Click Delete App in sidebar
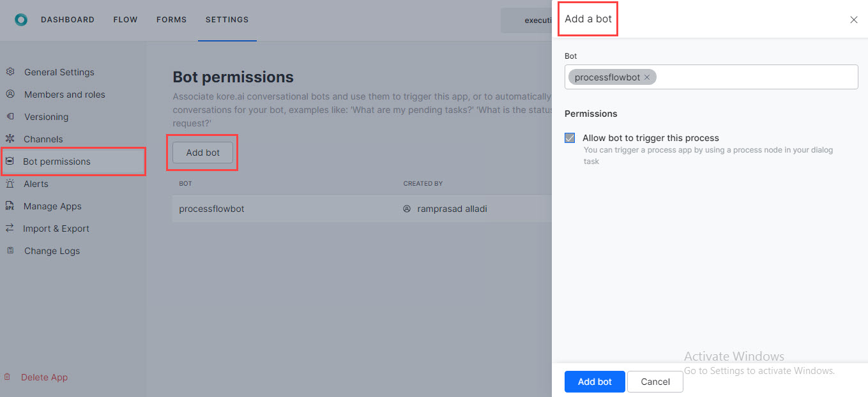 [x=44, y=377]
